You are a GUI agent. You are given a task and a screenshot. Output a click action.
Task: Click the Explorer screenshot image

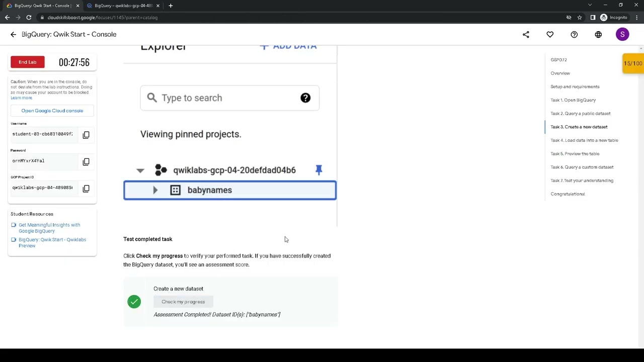coord(230,136)
